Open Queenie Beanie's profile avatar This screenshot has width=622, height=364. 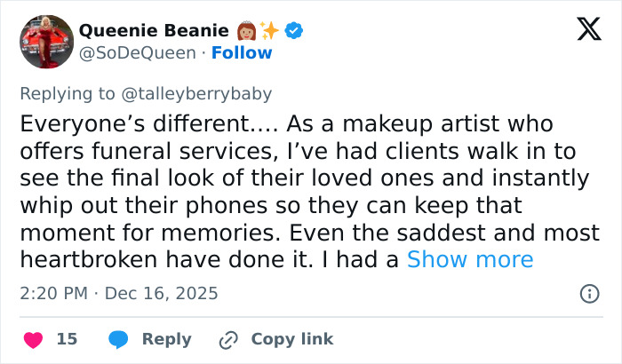pos(46,42)
